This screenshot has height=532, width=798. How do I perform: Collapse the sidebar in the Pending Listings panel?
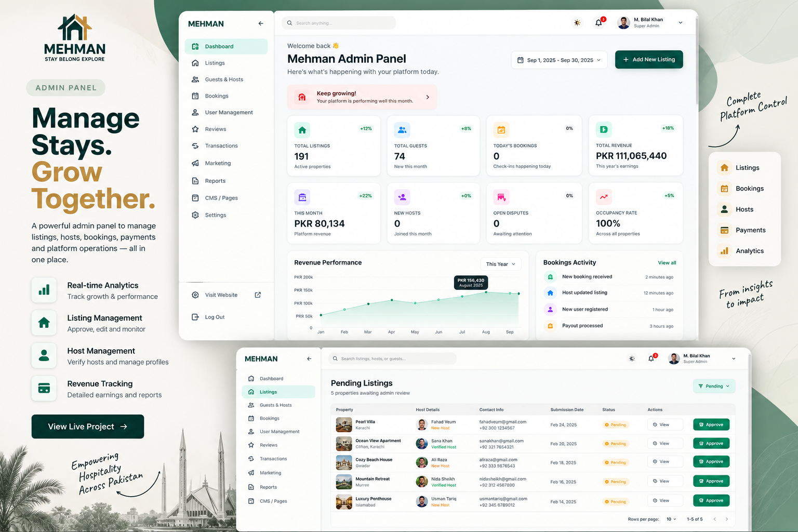(309, 359)
